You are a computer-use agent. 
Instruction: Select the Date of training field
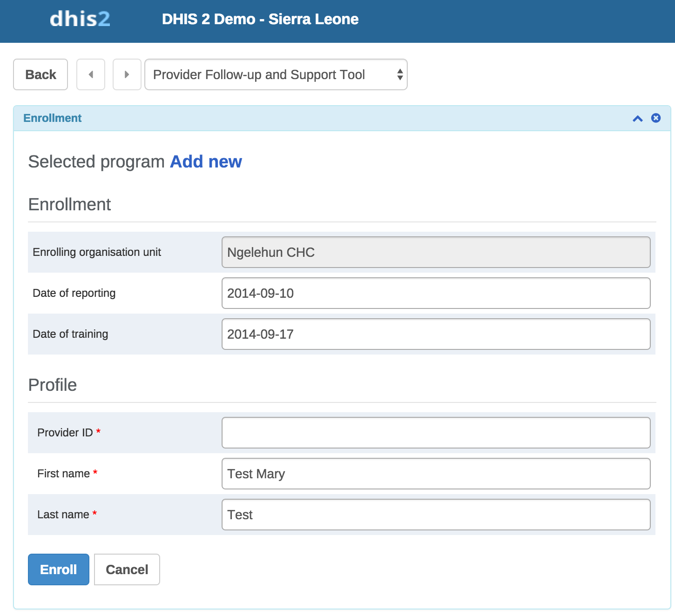point(436,334)
